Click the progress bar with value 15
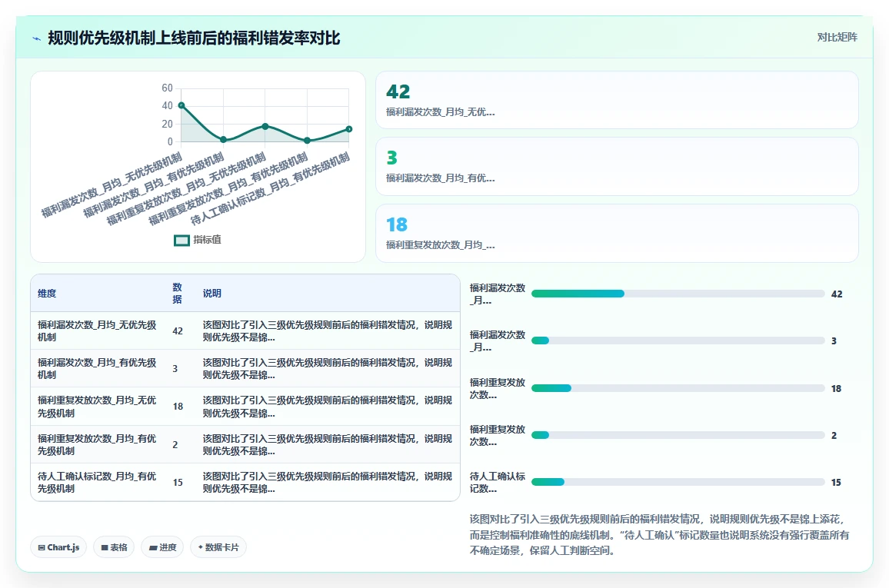Viewport: 889px width, 588px height. [678, 482]
